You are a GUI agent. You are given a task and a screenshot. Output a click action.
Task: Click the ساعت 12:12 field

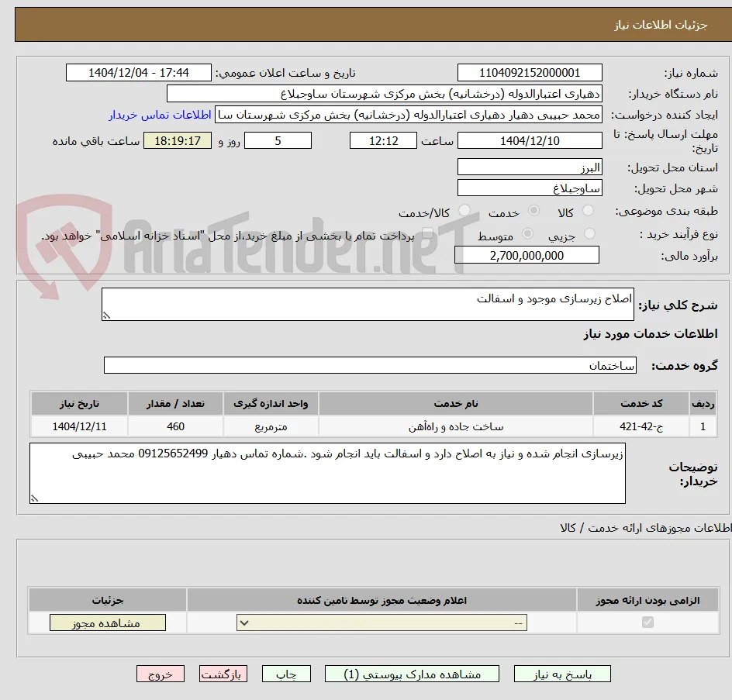[x=383, y=140]
